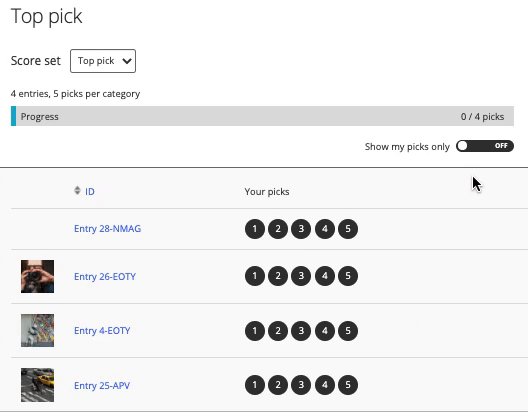This screenshot has height=412, width=528.
Task: Choose pick 4 for Entry 28-NMAG
Action: click(325, 229)
